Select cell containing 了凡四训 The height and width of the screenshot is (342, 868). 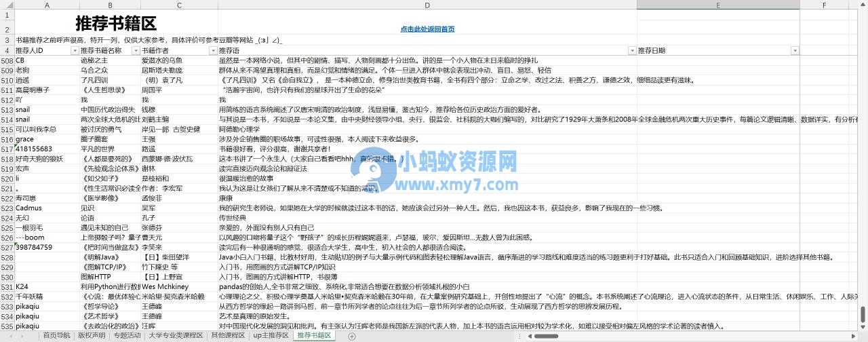(110, 80)
